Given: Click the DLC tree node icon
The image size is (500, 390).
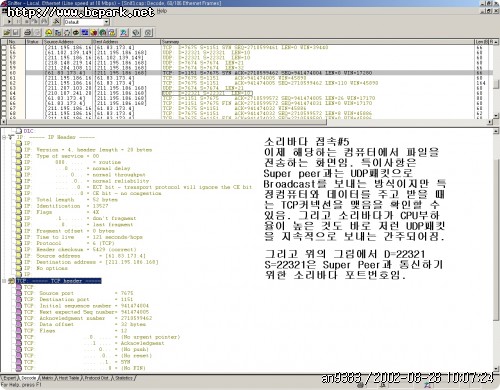Looking at the screenshot, I should pyautogui.click(x=19, y=131).
